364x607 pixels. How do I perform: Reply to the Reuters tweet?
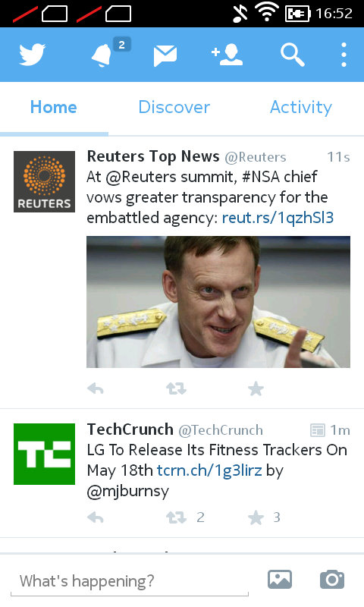95,388
